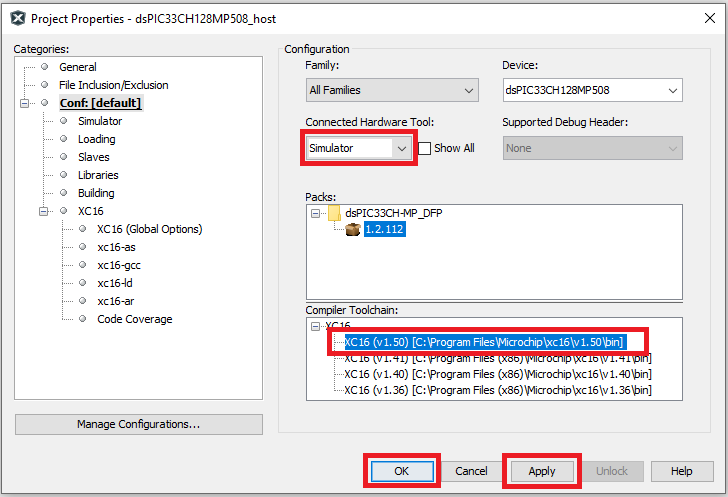Enable the Show All checkbox

(x=424, y=148)
